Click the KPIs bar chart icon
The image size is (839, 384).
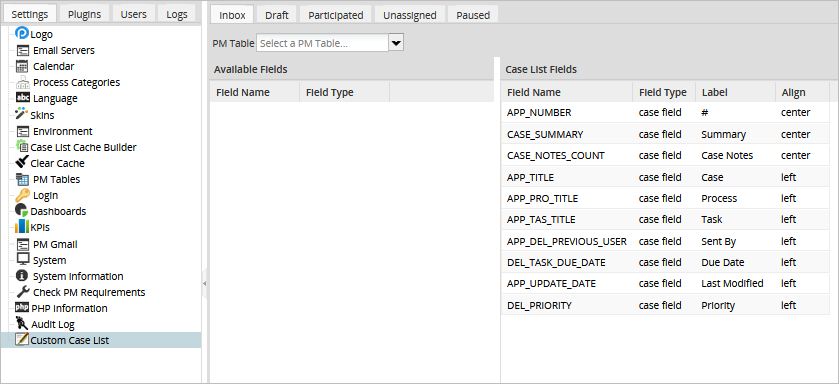22,227
